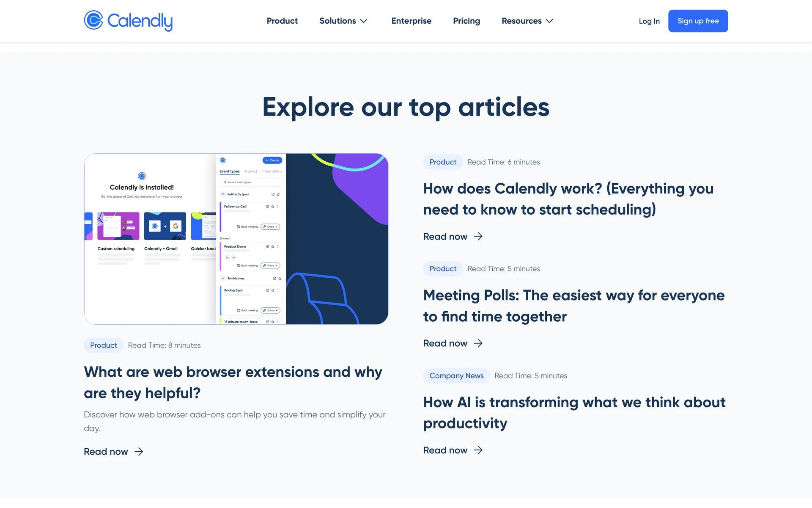Select Product tag above browser extensions article
This screenshot has height=508, width=812.
(x=104, y=345)
